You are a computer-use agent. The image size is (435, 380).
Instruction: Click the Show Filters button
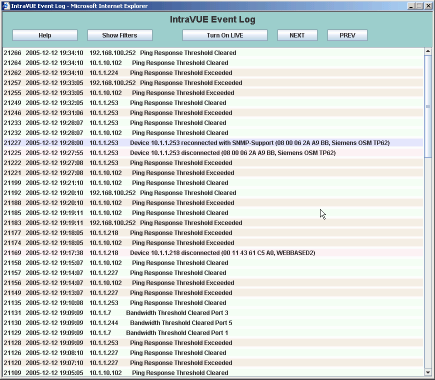pos(120,35)
